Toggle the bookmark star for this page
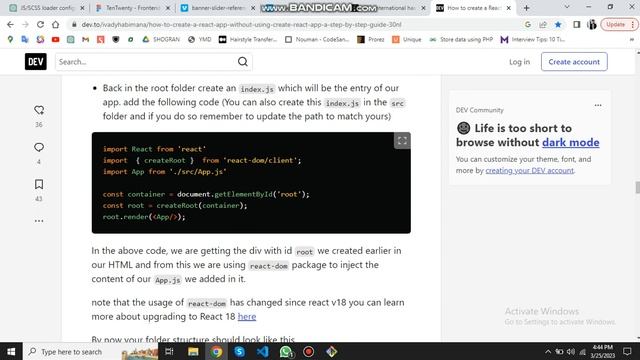The height and width of the screenshot is (360, 640). [x=558, y=24]
